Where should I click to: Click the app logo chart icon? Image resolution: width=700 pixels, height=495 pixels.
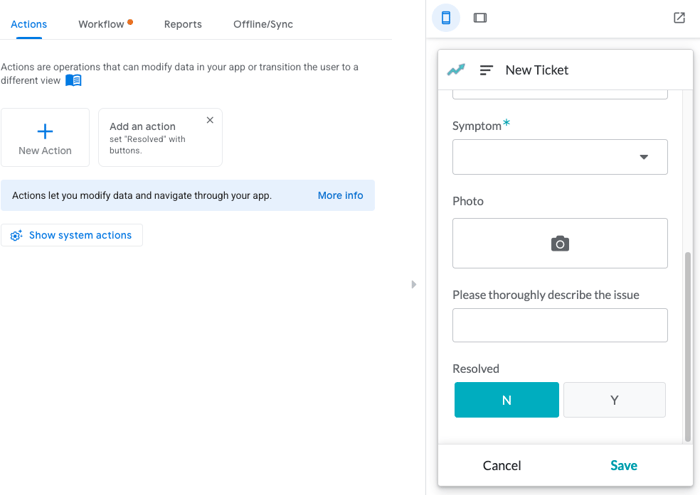click(x=456, y=70)
